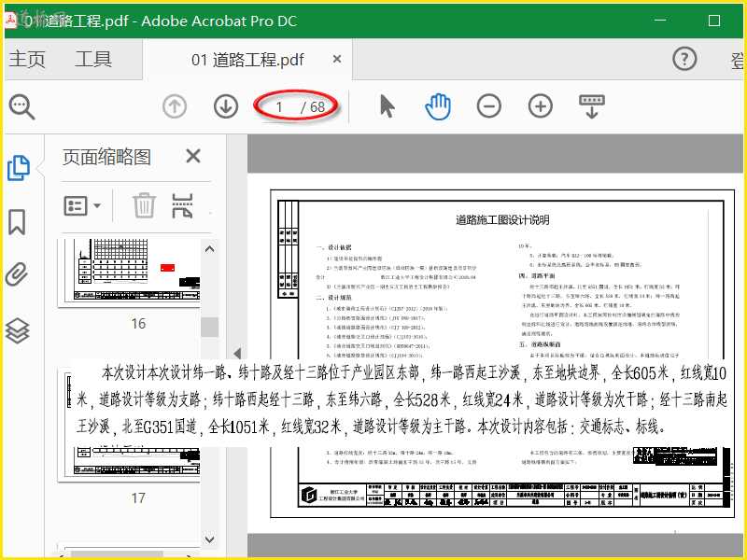Viewport: 747px width, 560px height.
Task: Close the 页面缩略图 panel
Action: 193,156
